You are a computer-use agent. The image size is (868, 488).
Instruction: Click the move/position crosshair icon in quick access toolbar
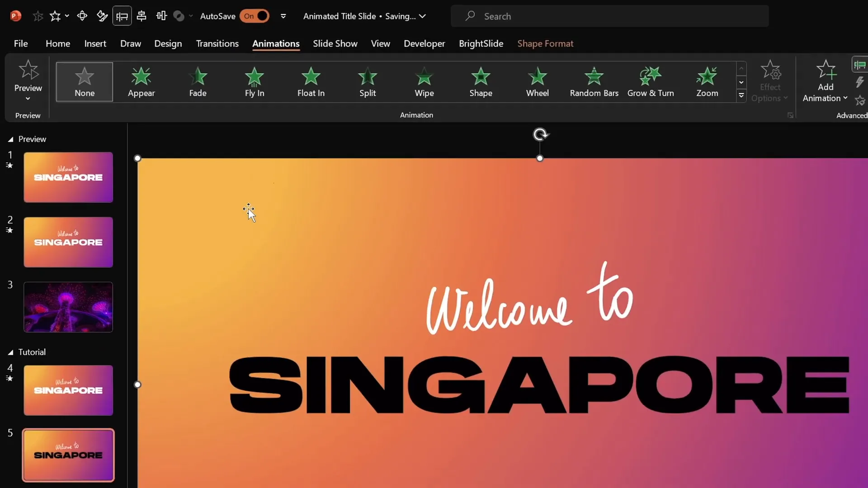(82, 16)
